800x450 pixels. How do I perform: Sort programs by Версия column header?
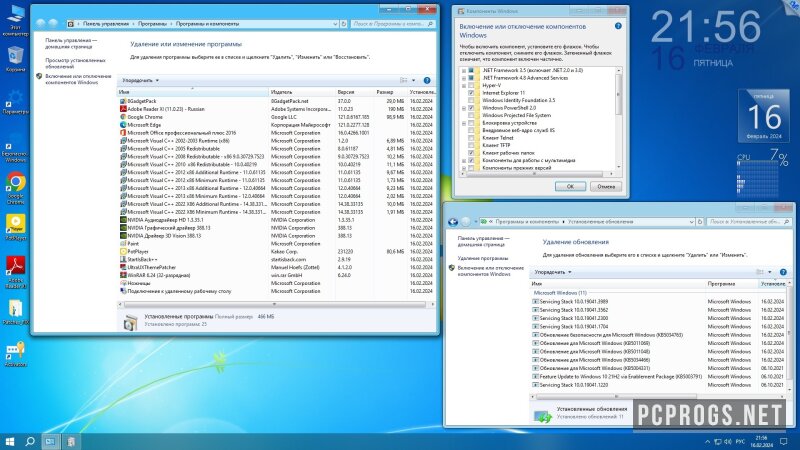[355, 92]
